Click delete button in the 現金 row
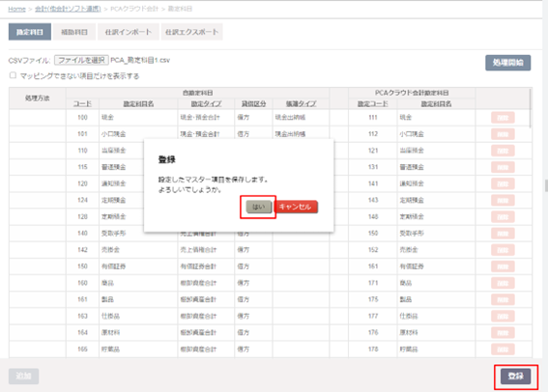The height and width of the screenshot is (392, 548). click(x=503, y=118)
